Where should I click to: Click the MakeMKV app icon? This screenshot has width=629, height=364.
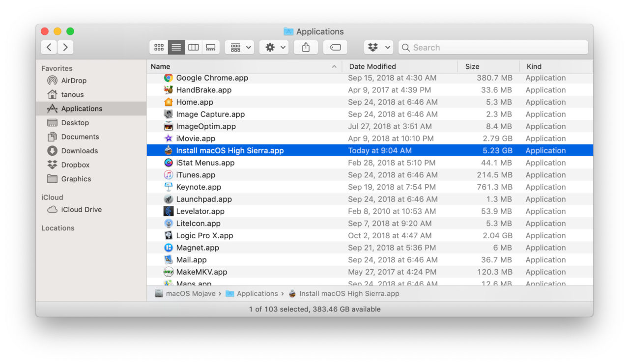(169, 272)
